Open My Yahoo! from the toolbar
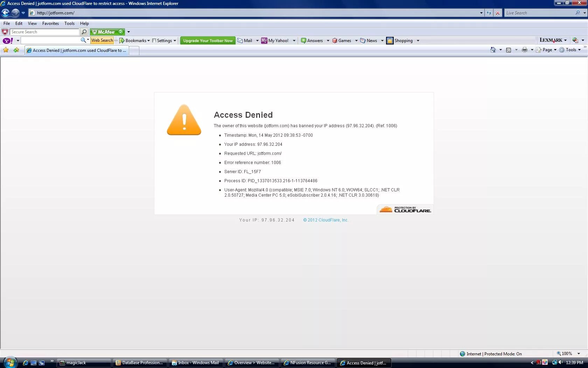Screen dimensions: 588x368 tap(275, 41)
